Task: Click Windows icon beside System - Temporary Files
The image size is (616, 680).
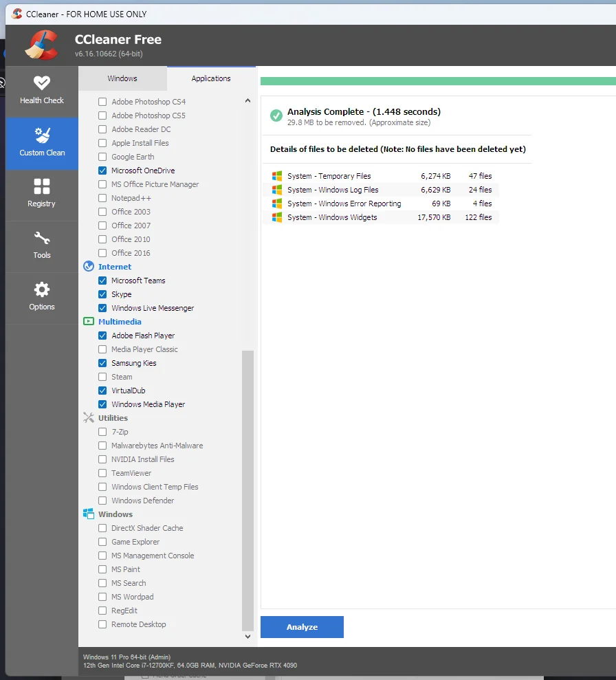Action: click(x=277, y=176)
